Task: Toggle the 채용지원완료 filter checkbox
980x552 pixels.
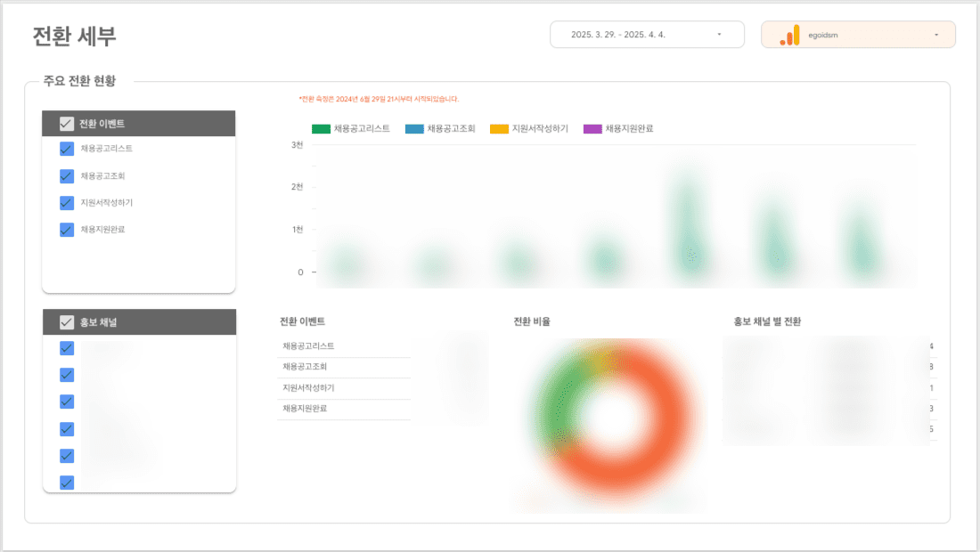Action: 67,229
